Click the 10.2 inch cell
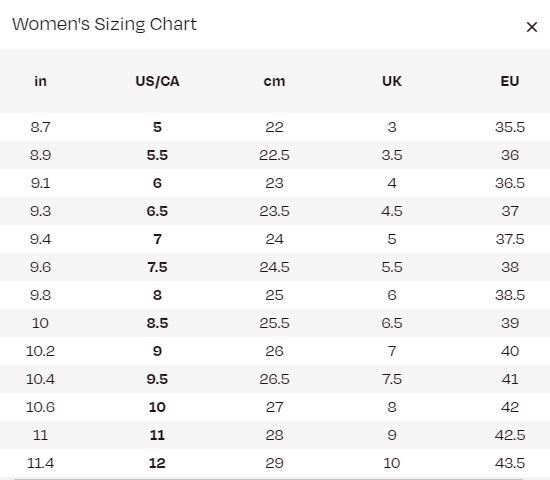 click(x=40, y=351)
